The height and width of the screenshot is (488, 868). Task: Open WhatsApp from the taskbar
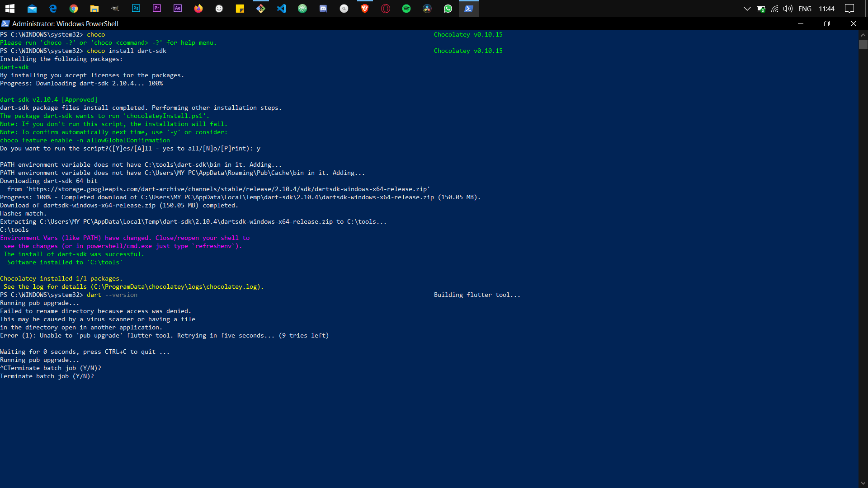pyautogui.click(x=448, y=9)
